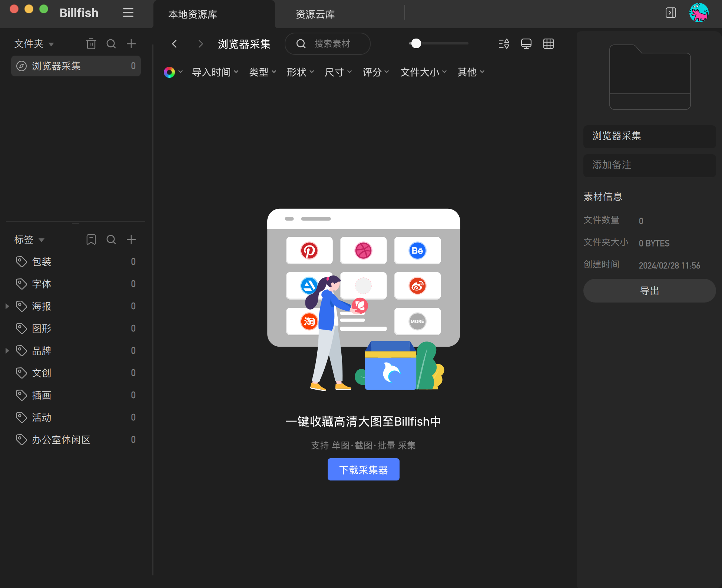Click the 素材信息 section heading
The image size is (722, 588).
pos(603,196)
